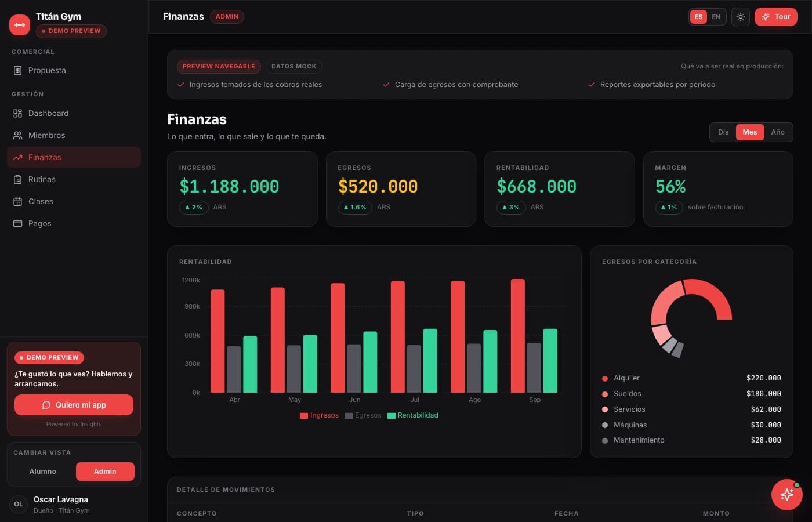Navigate to Rutinas
This screenshot has height=522, width=812.
pyautogui.click(x=74, y=179)
